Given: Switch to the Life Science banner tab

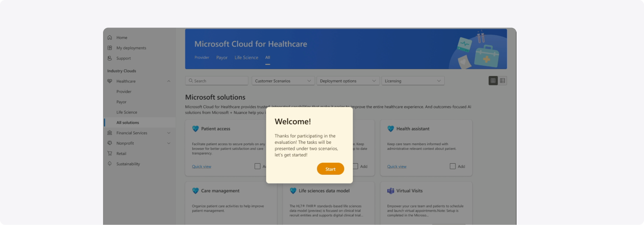Looking at the screenshot, I should coord(246,58).
